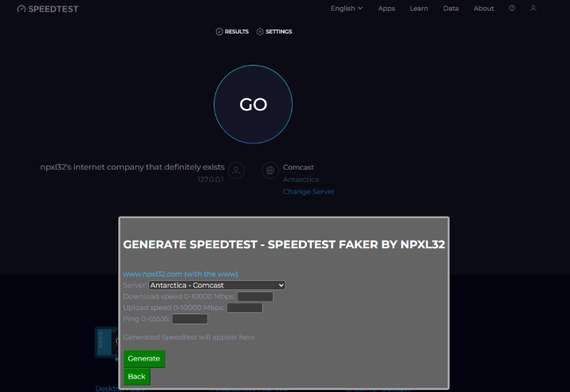Image resolution: width=570 pixels, height=392 pixels.
Task: Click the server globe icon
Action: tap(270, 170)
